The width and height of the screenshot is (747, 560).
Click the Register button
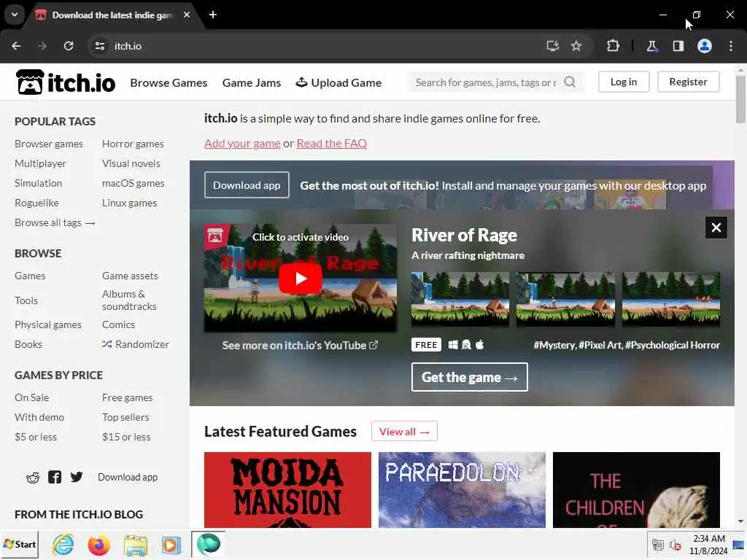tap(689, 82)
